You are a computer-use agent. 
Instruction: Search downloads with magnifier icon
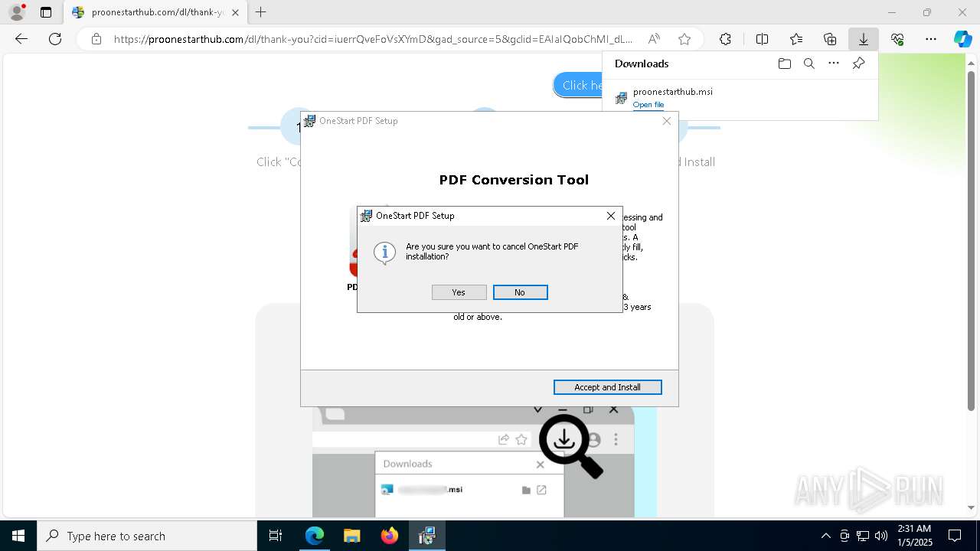[x=808, y=64]
